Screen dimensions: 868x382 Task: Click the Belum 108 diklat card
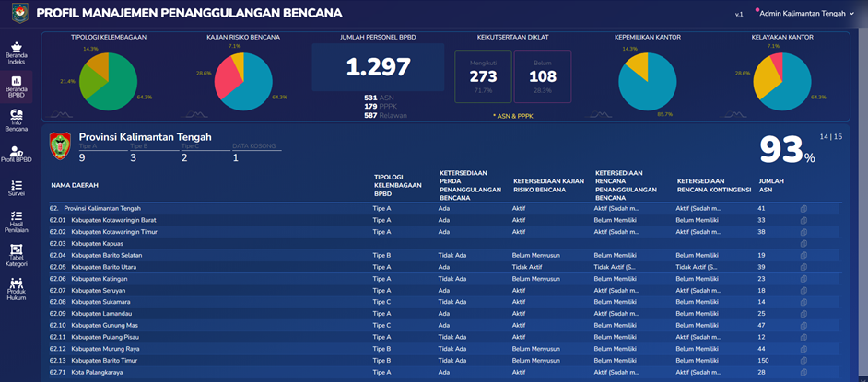[543, 76]
